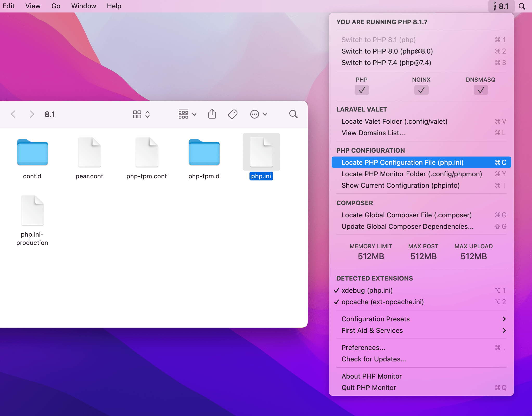Open Spotlight search in the menu bar

click(522, 6)
